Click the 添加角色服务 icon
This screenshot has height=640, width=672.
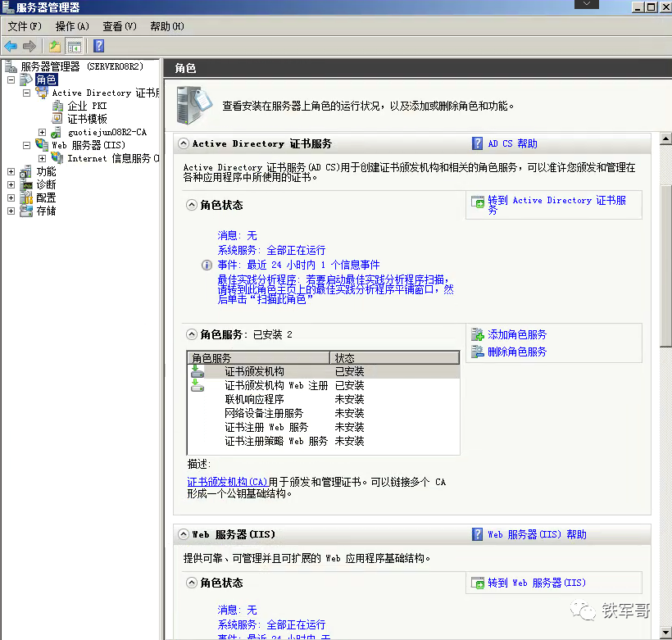[478, 334]
